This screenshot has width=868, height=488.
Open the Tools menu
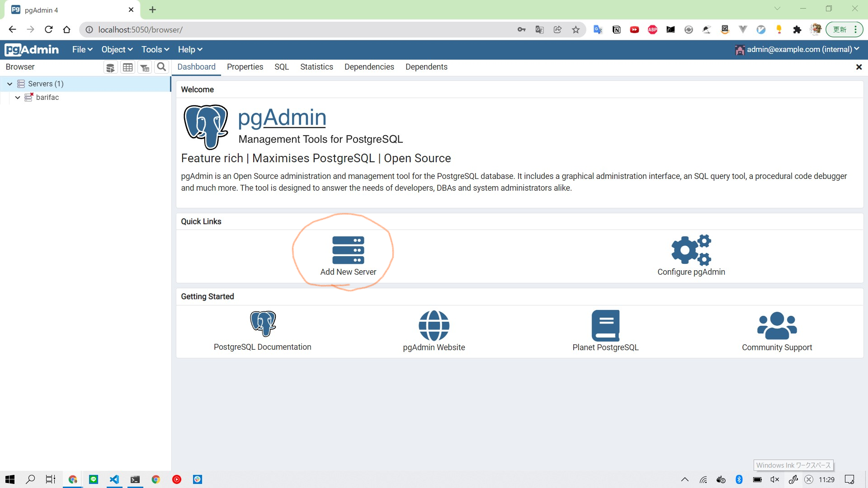[x=155, y=50]
